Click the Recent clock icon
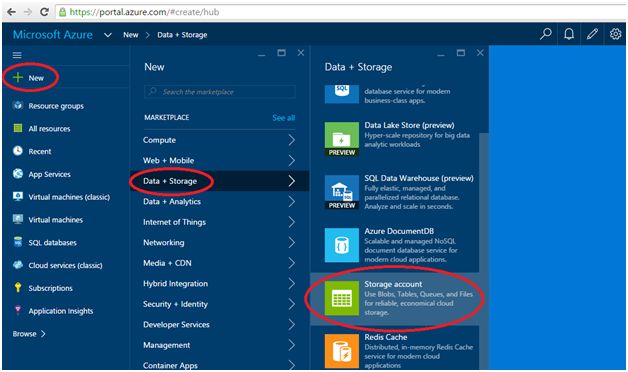 pos(18,151)
